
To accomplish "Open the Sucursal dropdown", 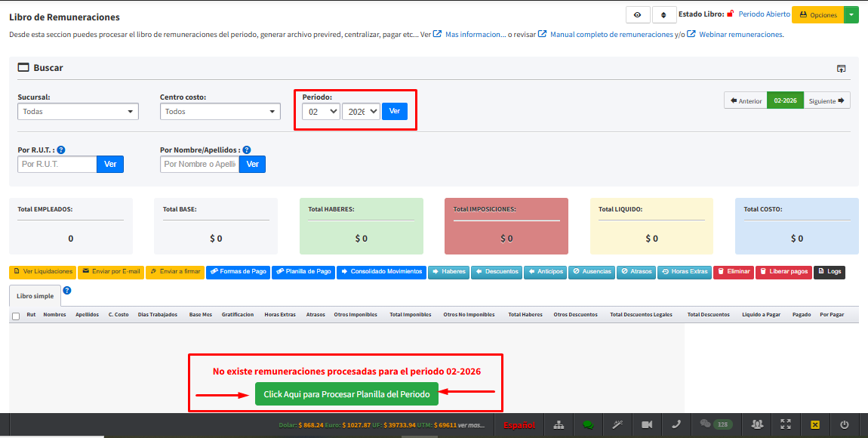I will 78,112.
